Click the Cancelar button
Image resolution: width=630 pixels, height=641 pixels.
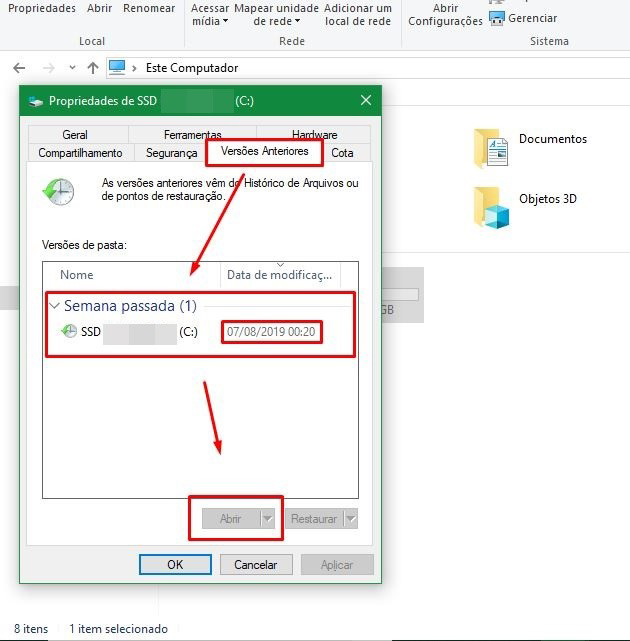click(256, 565)
